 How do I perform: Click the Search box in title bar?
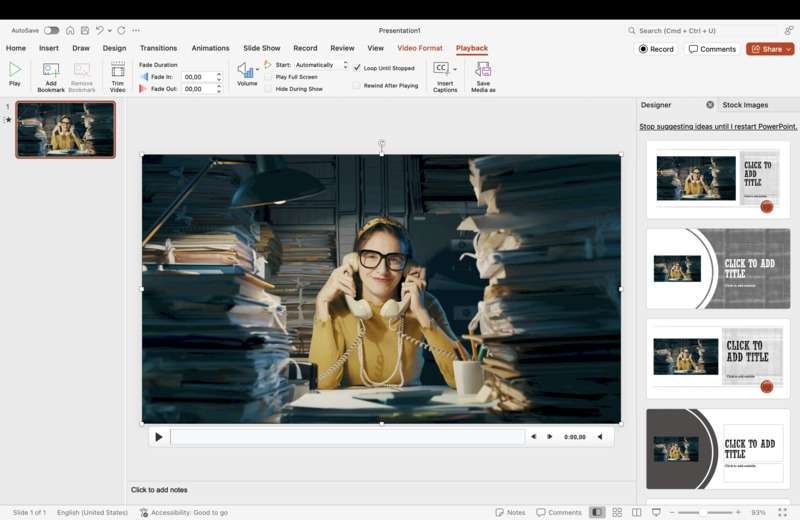point(702,31)
